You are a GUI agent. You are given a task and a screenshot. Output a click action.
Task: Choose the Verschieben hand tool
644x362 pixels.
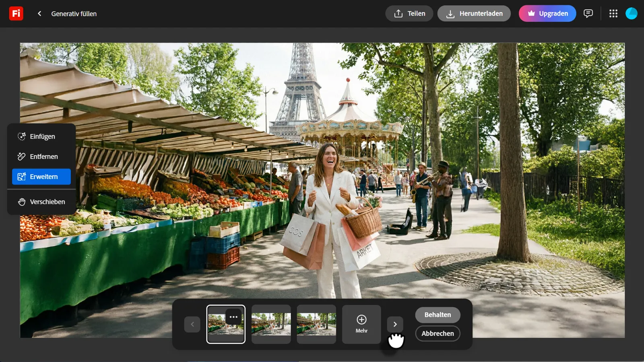(41, 202)
